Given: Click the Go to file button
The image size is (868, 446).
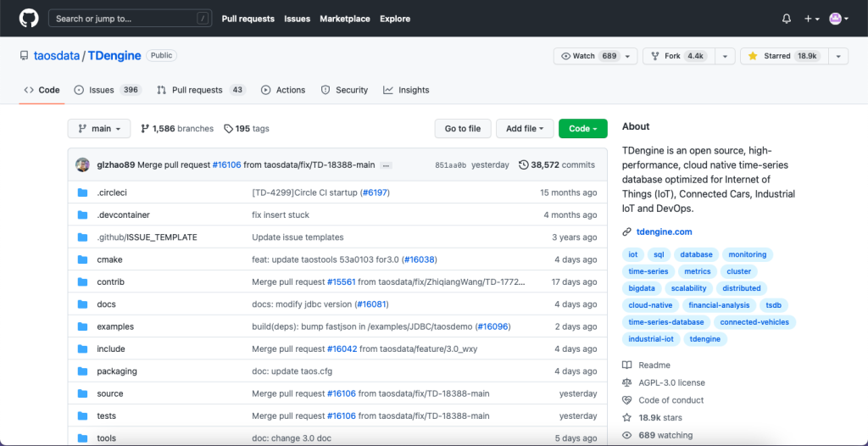Looking at the screenshot, I should point(463,129).
